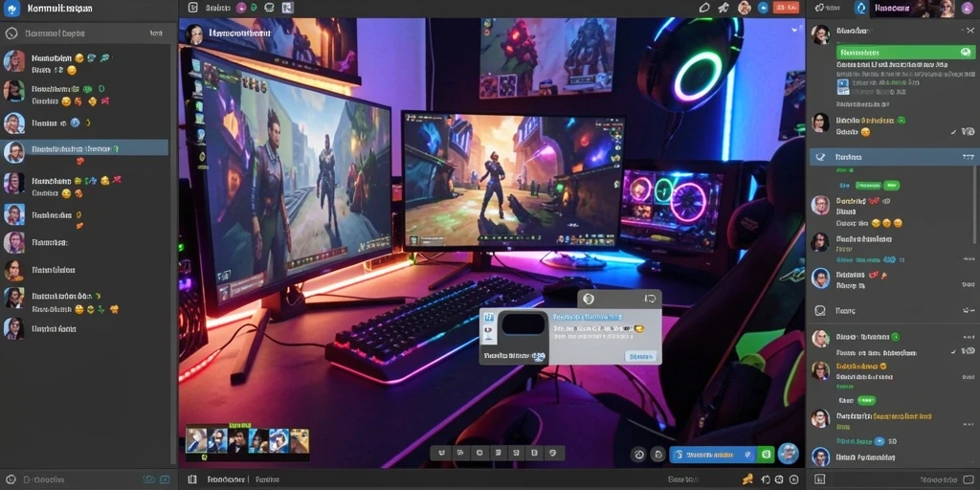
Task: Expand the chat icon row in right panel
Action: 893,310
